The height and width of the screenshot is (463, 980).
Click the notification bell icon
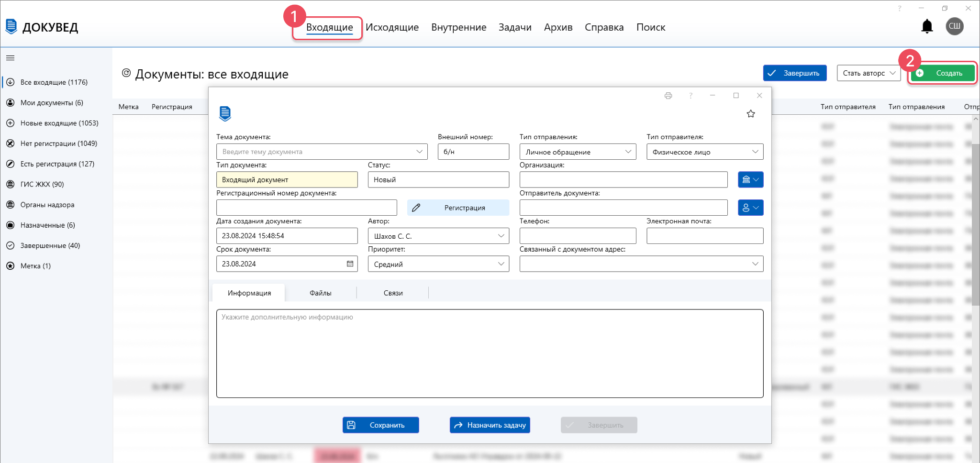click(x=927, y=26)
